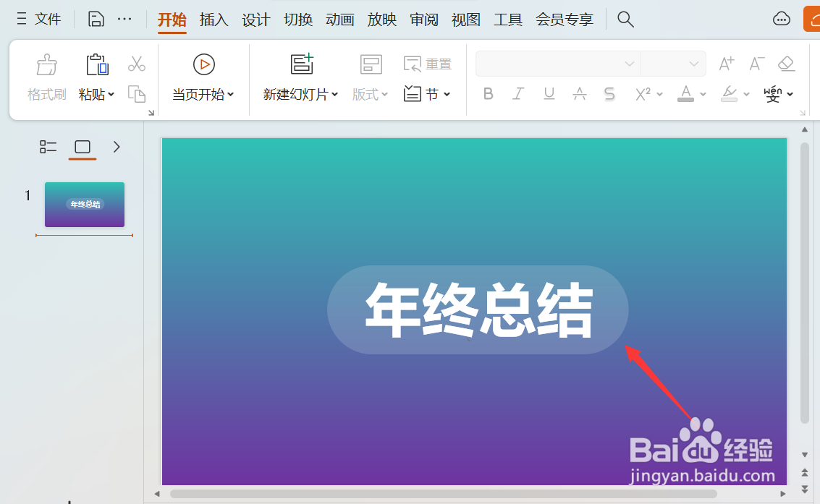The image size is (820, 504).
Task: Click the clear formatting eraser icon
Action: [x=786, y=64]
